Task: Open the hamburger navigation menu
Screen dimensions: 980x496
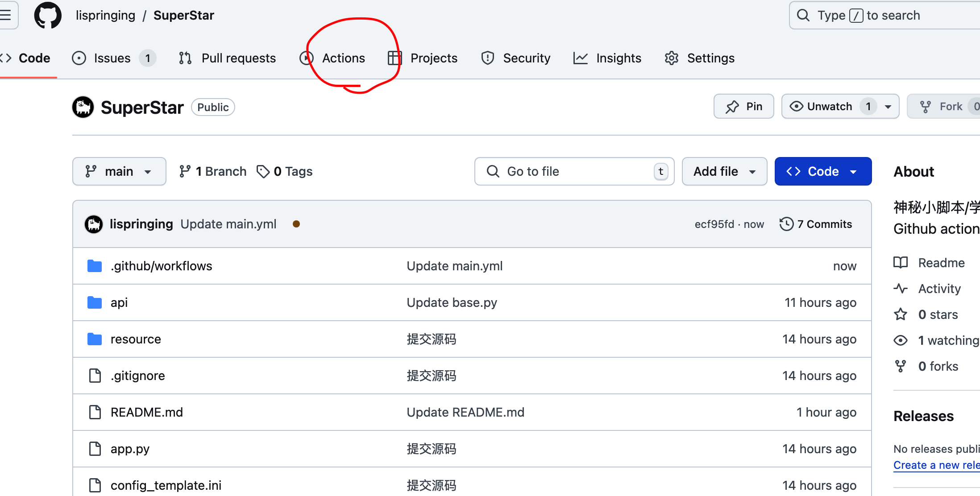Action: 6,15
